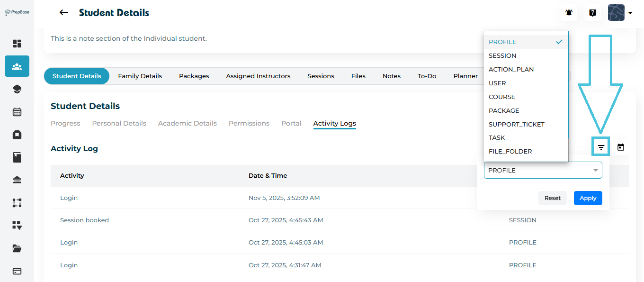
Task: Go to Personal Details sub-tab
Action: 119,123
